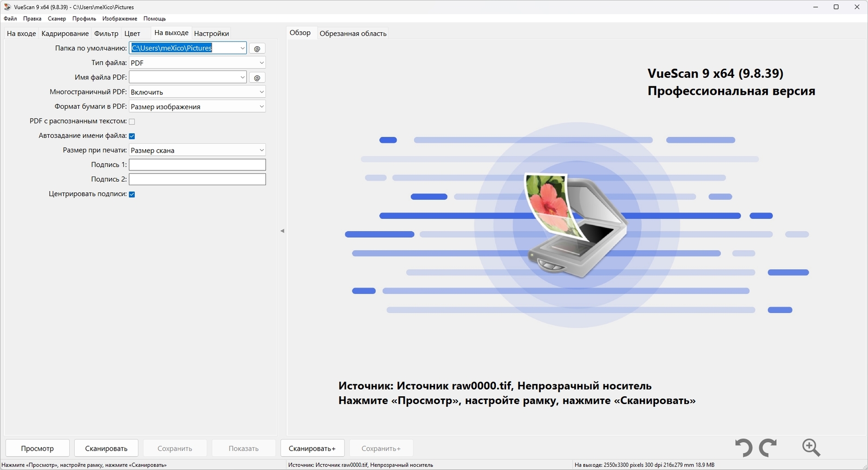Switch to 'Обрезанная область' tab
Screen dimensions: 868x470
(x=353, y=33)
